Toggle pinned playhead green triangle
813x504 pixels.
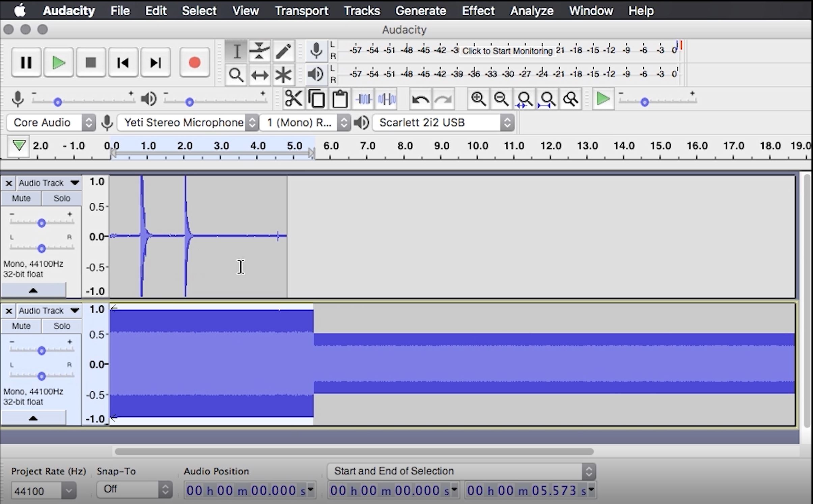coord(19,146)
